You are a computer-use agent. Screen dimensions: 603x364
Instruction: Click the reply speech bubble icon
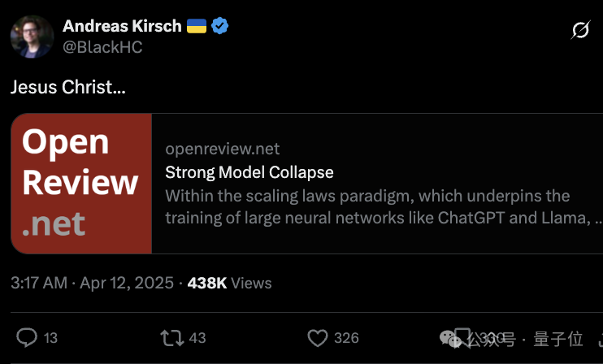(28, 337)
